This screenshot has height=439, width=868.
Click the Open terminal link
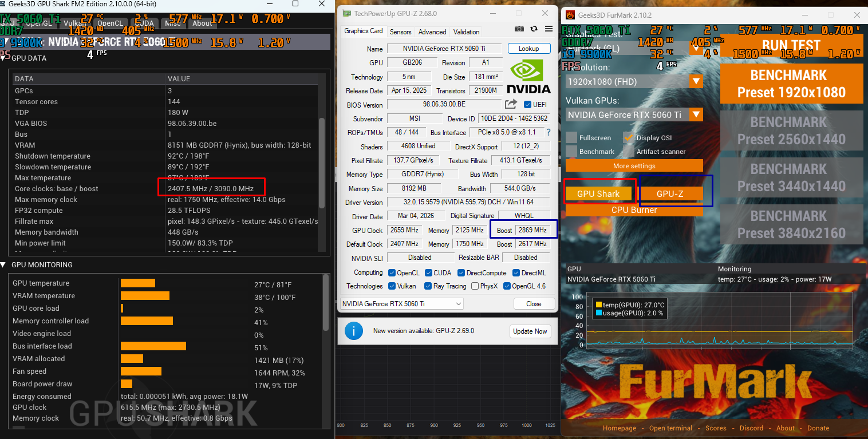click(670, 428)
